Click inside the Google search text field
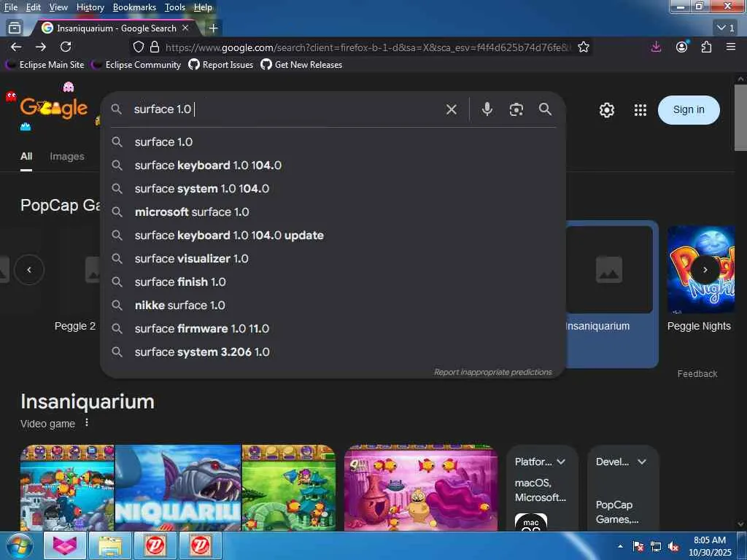The height and width of the screenshot is (560, 747). click(x=286, y=109)
